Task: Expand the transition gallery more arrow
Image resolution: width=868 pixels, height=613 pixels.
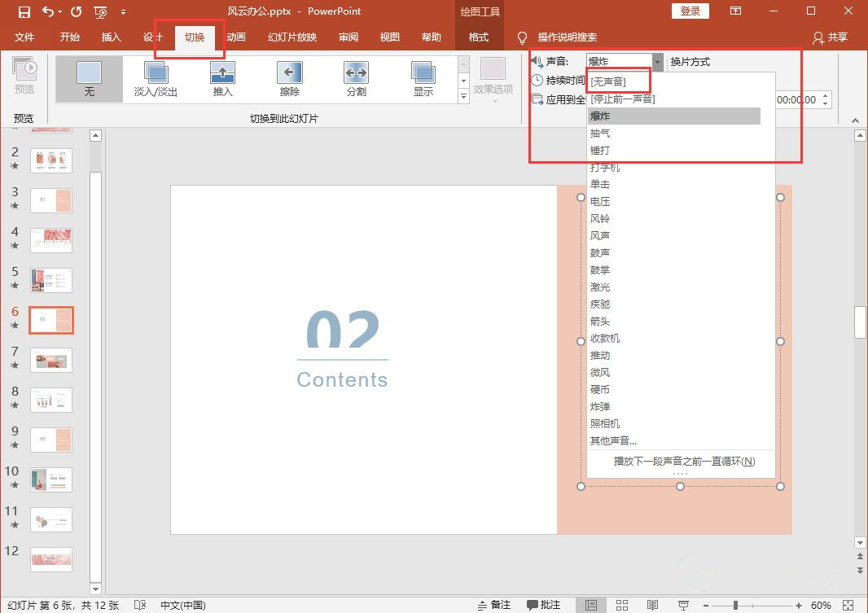Action: click(x=464, y=96)
